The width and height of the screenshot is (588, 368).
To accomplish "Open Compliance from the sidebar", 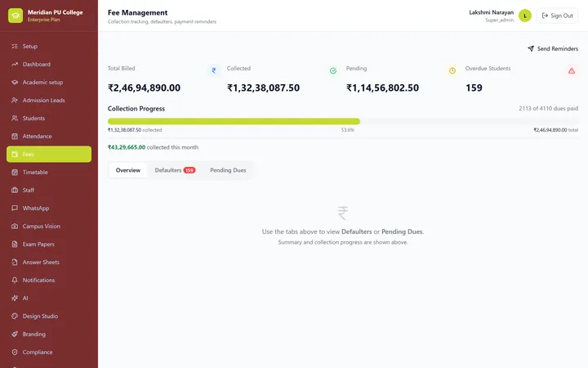I will (49, 352).
